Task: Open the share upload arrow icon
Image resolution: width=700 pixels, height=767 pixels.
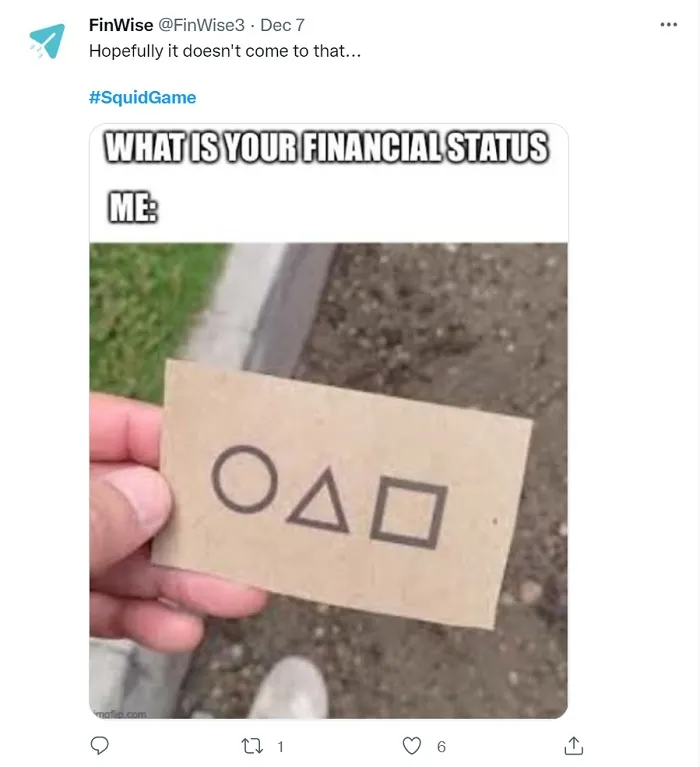Action: [x=573, y=746]
